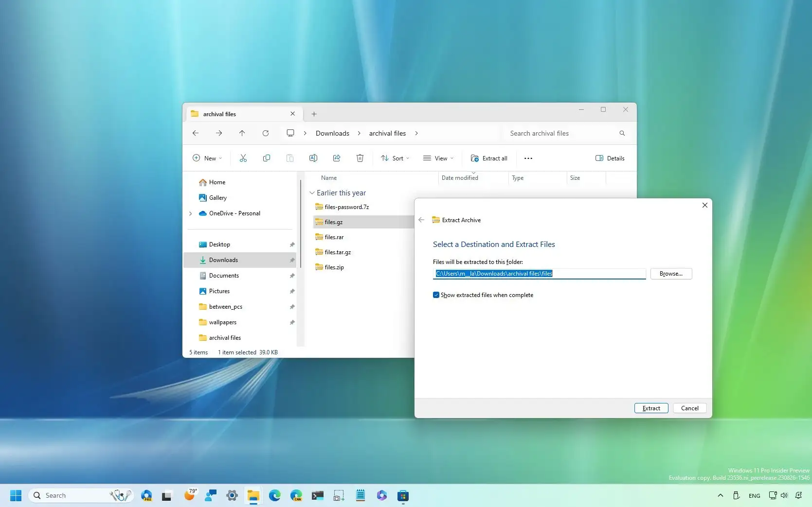Open the Sort dropdown

click(395, 158)
